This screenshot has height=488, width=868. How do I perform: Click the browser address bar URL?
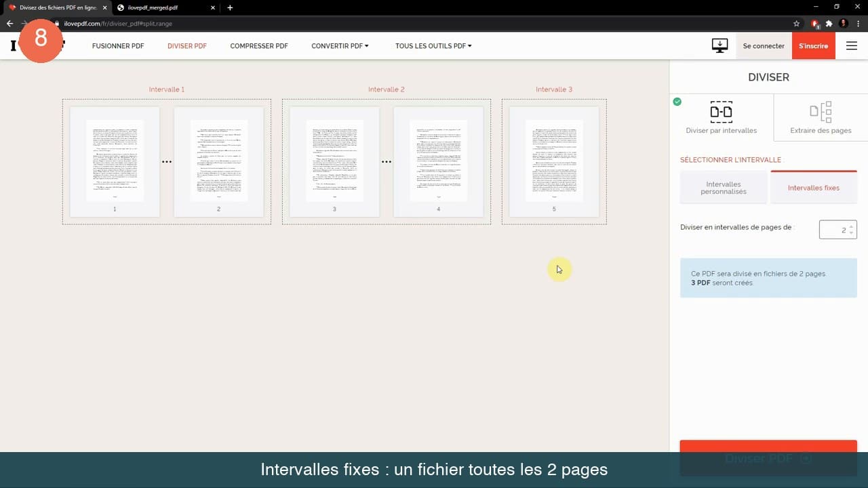pos(118,23)
